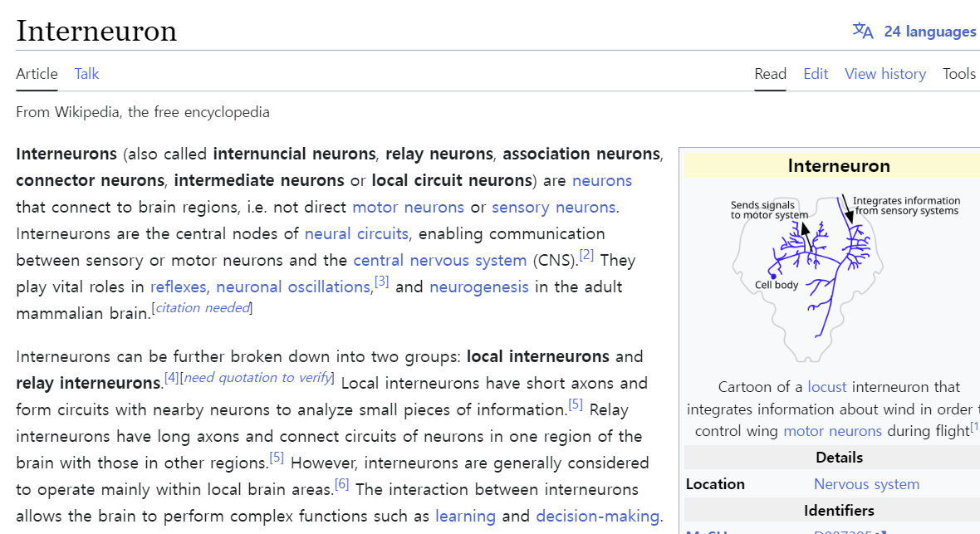Jump to reference footnote [2]
This screenshot has height=534, width=980.
pyautogui.click(x=586, y=255)
